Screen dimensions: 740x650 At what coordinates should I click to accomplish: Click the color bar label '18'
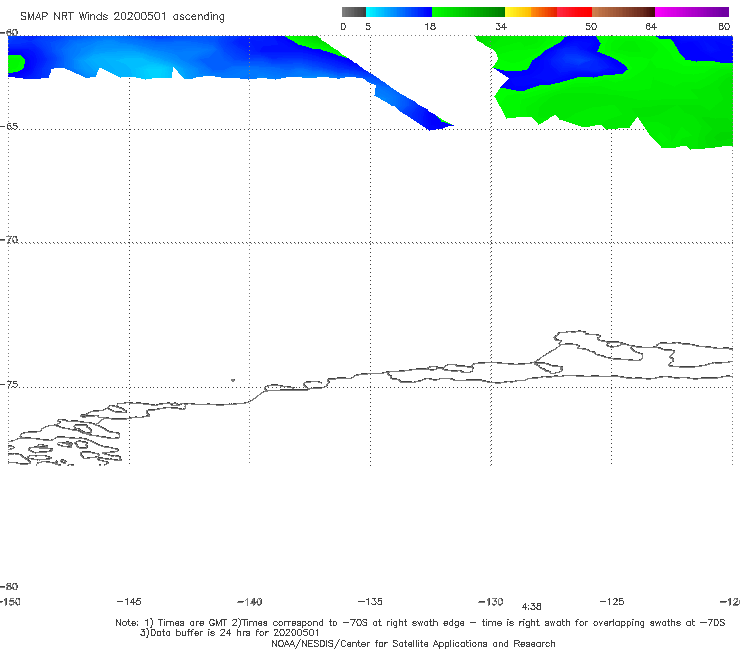point(430,26)
